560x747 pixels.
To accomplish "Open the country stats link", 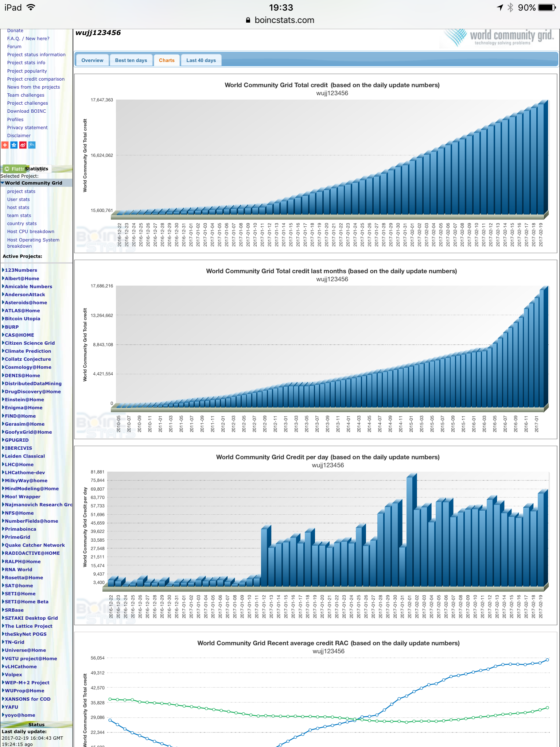I will (x=22, y=223).
